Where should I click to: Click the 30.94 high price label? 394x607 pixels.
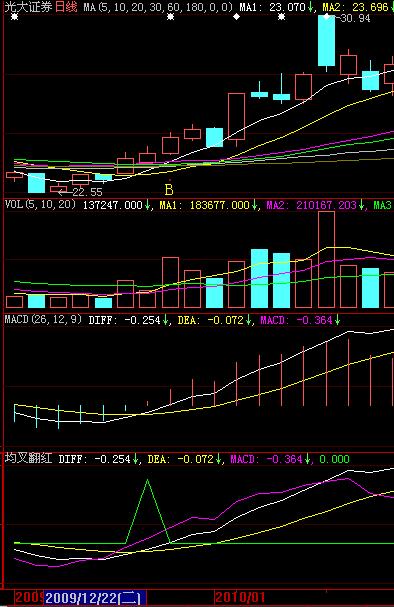(x=355, y=18)
